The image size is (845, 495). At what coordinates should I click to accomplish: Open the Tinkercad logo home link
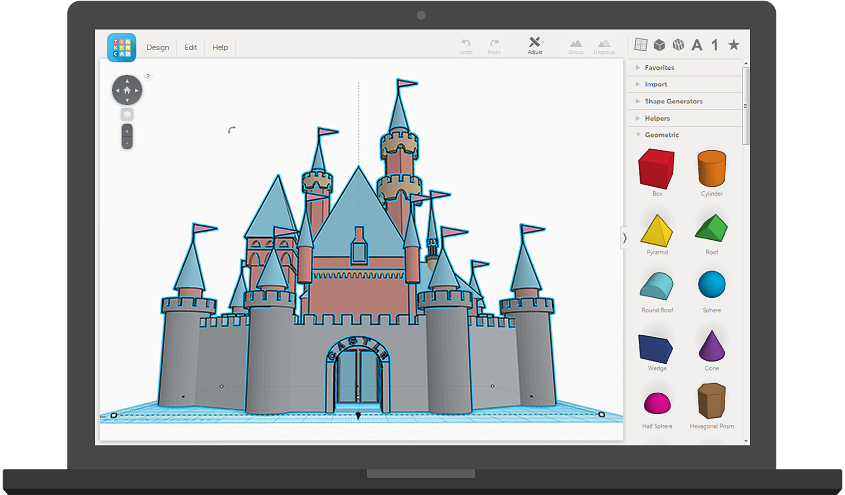coord(121,47)
